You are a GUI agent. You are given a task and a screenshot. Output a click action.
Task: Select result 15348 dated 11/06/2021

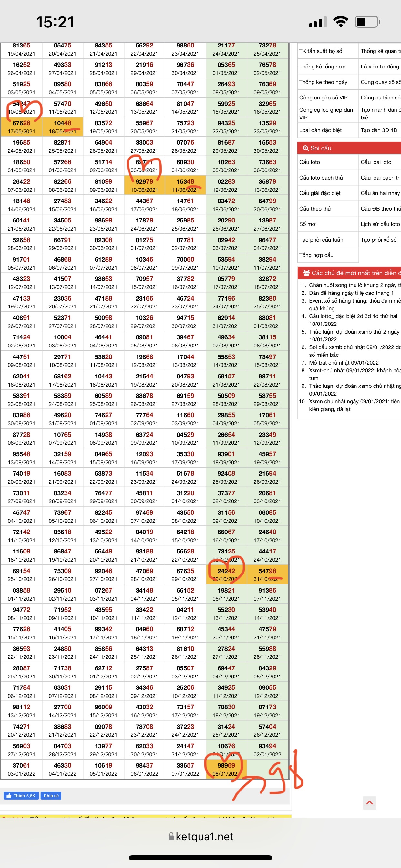(x=185, y=185)
